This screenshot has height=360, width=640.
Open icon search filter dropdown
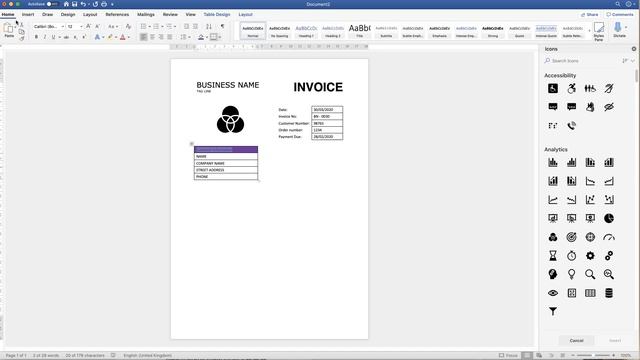coord(629,61)
